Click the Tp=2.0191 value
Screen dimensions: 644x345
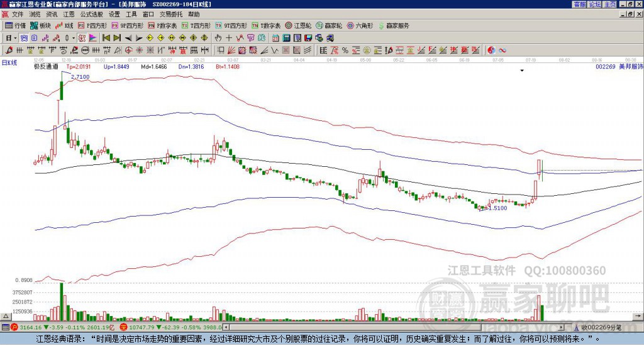coord(79,66)
